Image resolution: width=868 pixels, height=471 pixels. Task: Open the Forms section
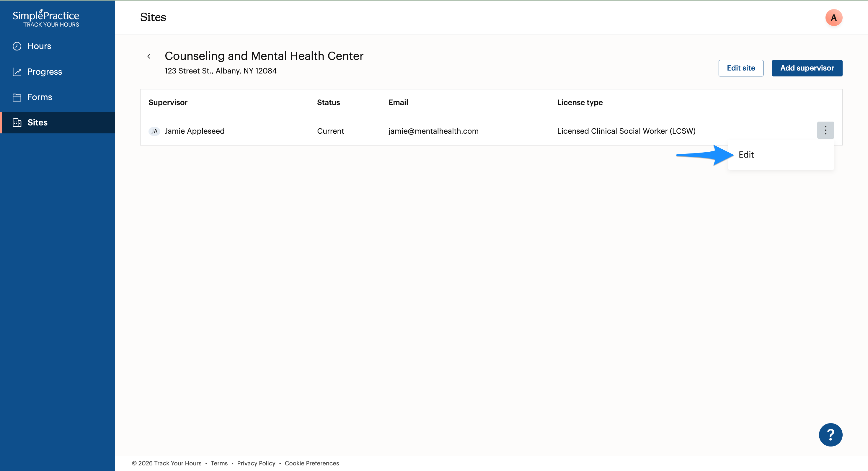point(57,97)
